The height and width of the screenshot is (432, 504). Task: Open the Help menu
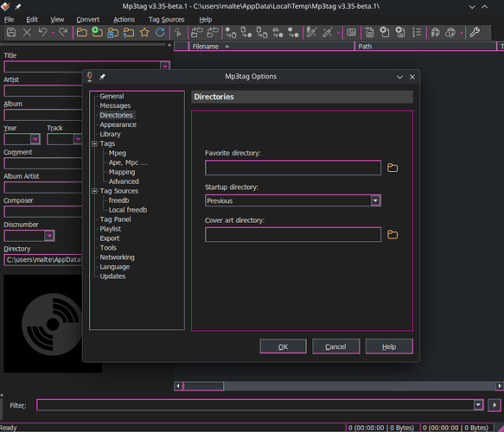(206, 20)
